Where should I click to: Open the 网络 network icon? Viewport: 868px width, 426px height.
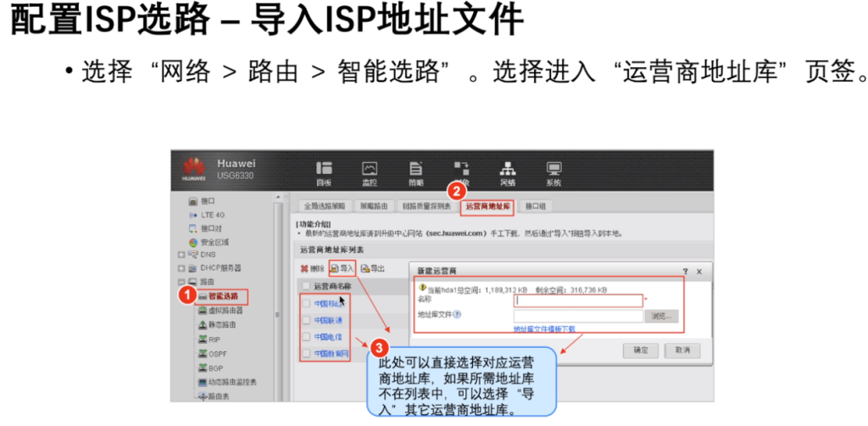pyautogui.click(x=508, y=173)
